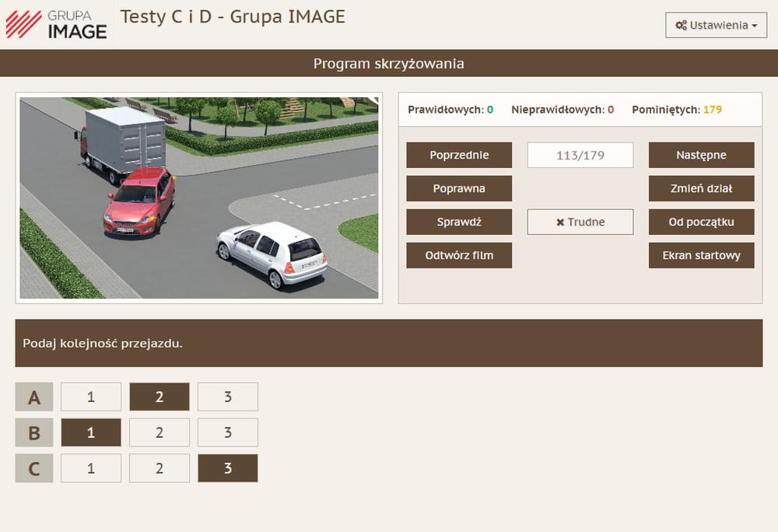
Task: Click the question counter field 113/179
Action: click(580, 155)
